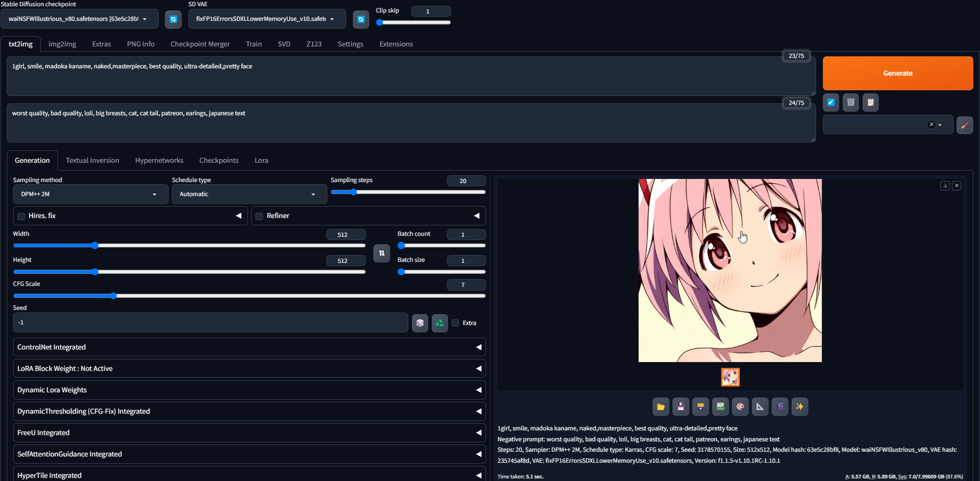Screen dimensions: 980x481
Task: Refresh the SD VAE list
Action: [x=361, y=19]
